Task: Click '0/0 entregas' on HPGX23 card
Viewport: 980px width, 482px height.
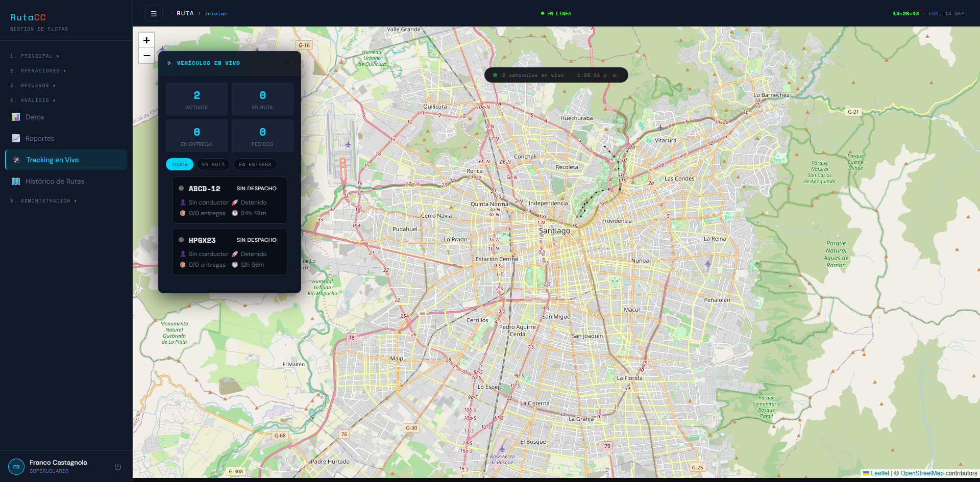Action: (x=207, y=265)
